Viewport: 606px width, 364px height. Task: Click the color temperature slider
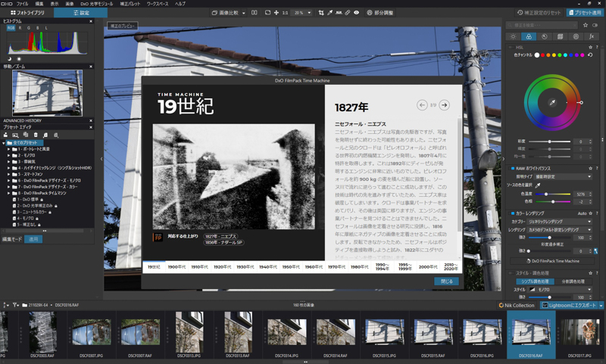click(553, 194)
